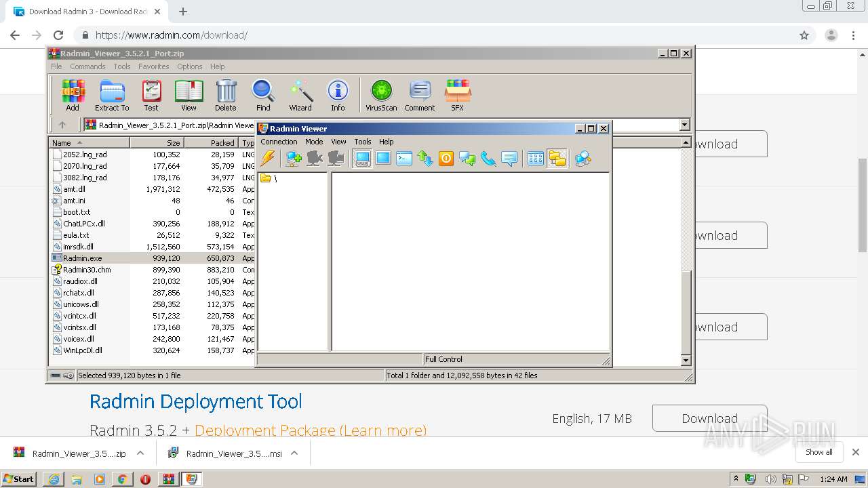The image size is (868, 488).
Task: Click the Test archive icon
Action: [151, 95]
